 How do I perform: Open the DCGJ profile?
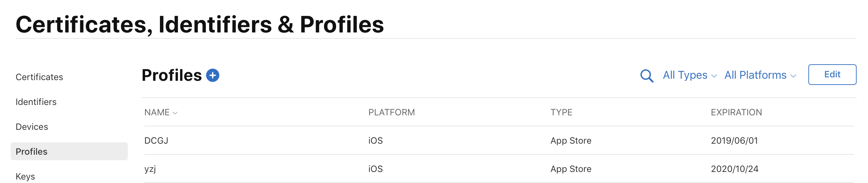pyautogui.click(x=156, y=141)
